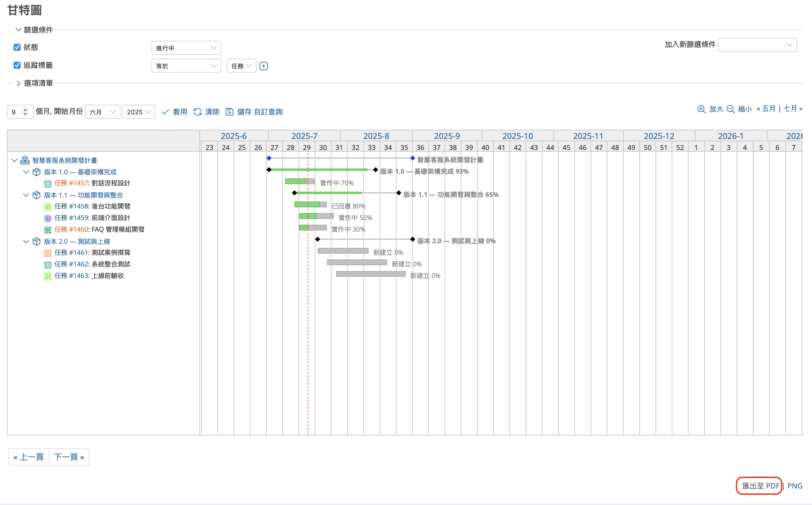Click the 下一頁 » pagination button
Viewport: 812px width, 505px height.
69,457
